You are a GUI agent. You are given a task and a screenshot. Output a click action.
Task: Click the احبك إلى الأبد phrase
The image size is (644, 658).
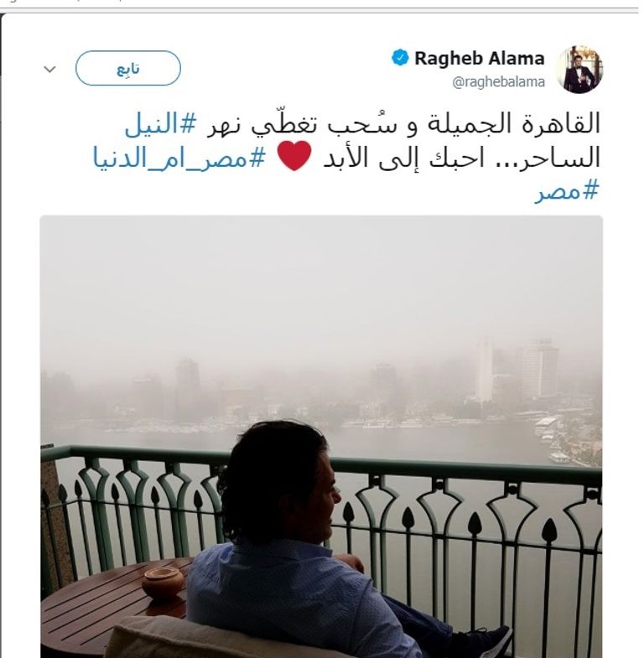coord(403,158)
